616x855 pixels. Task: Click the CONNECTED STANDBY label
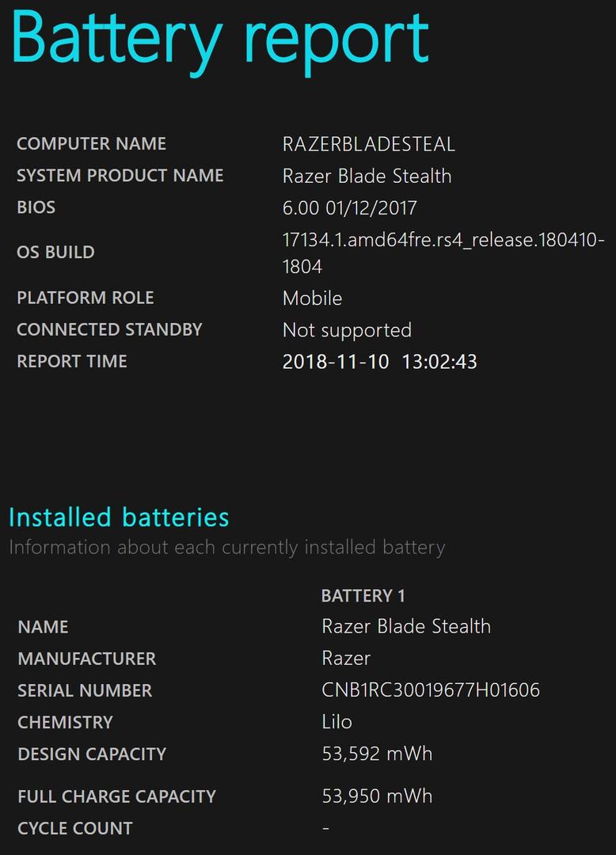click(109, 329)
